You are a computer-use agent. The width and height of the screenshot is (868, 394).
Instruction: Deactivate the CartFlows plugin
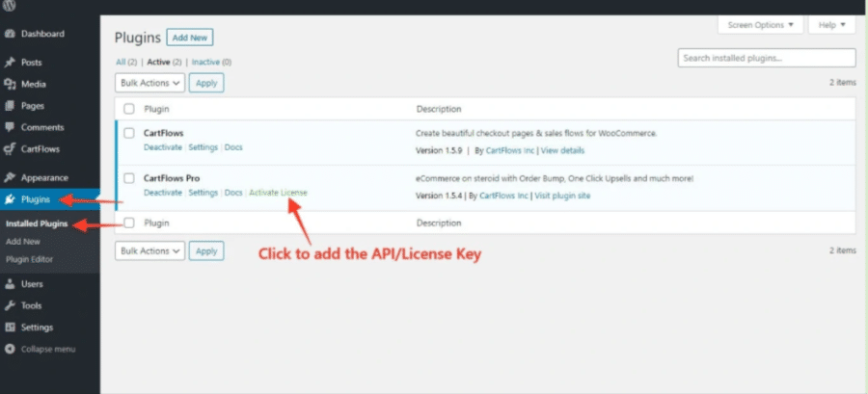click(x=163, y=147)
